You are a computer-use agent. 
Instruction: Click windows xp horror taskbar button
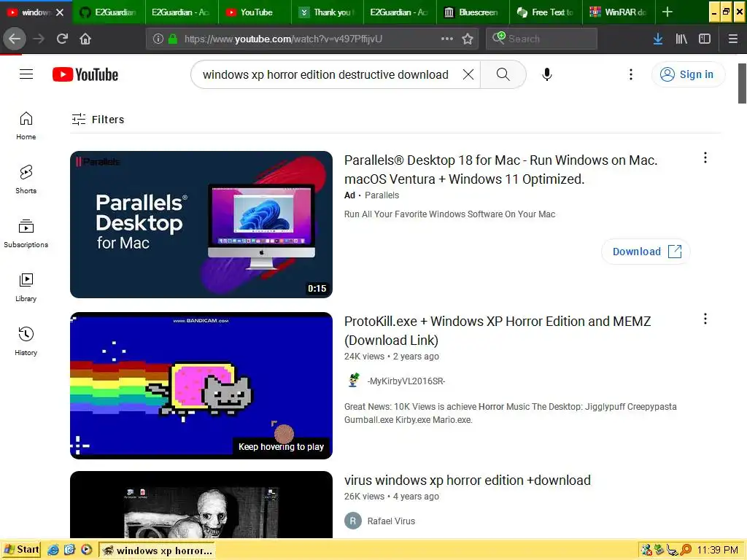(x=158, y=550)
